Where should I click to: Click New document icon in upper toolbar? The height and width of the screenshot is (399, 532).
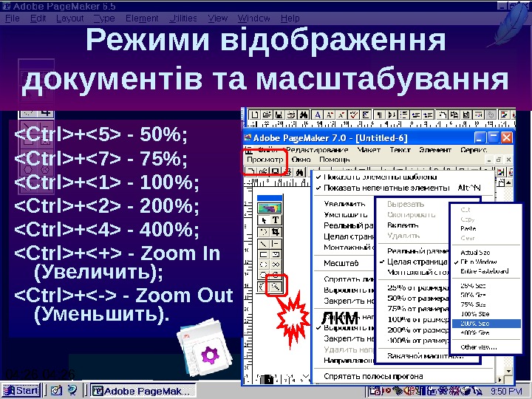pyautogui.click(x=255, y=115)
